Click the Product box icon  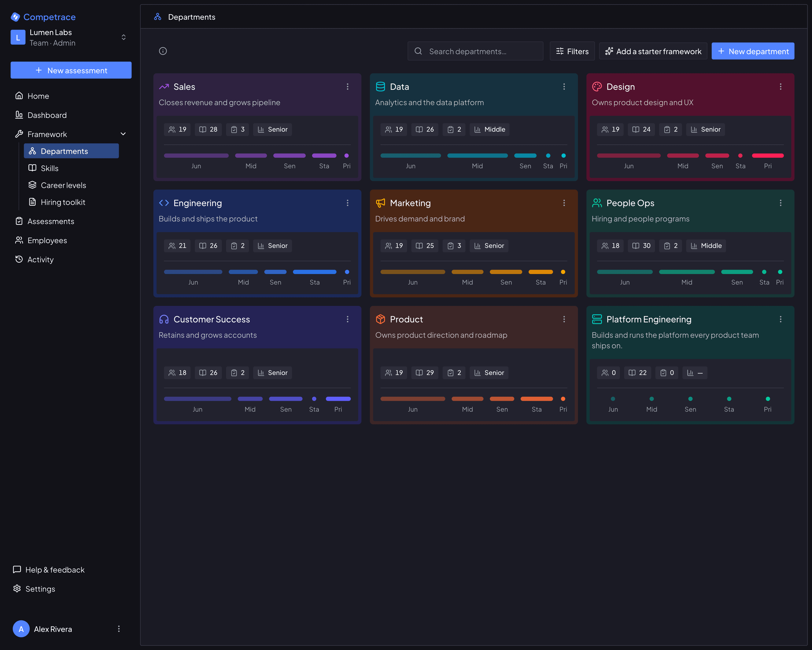[380, 319]
